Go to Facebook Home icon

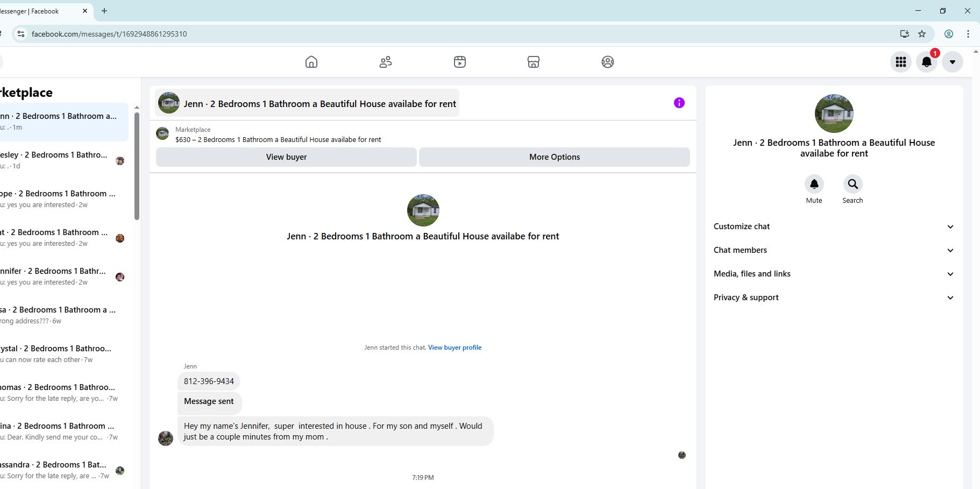click(x=311, y=62)
